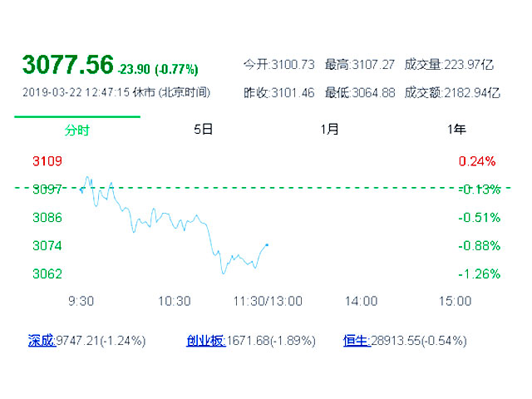
Task: Open the 创业板 index link
Action: (204, 340)
